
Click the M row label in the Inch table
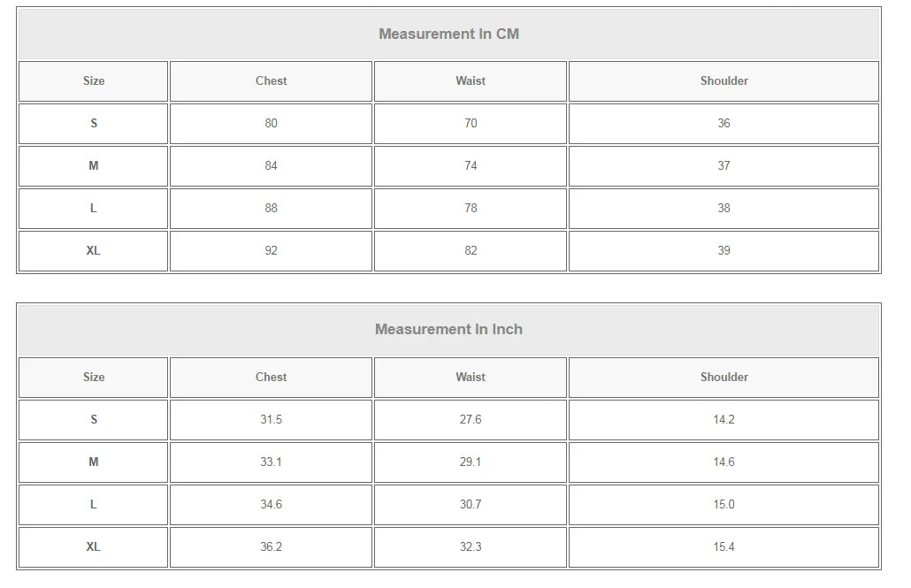94,462
